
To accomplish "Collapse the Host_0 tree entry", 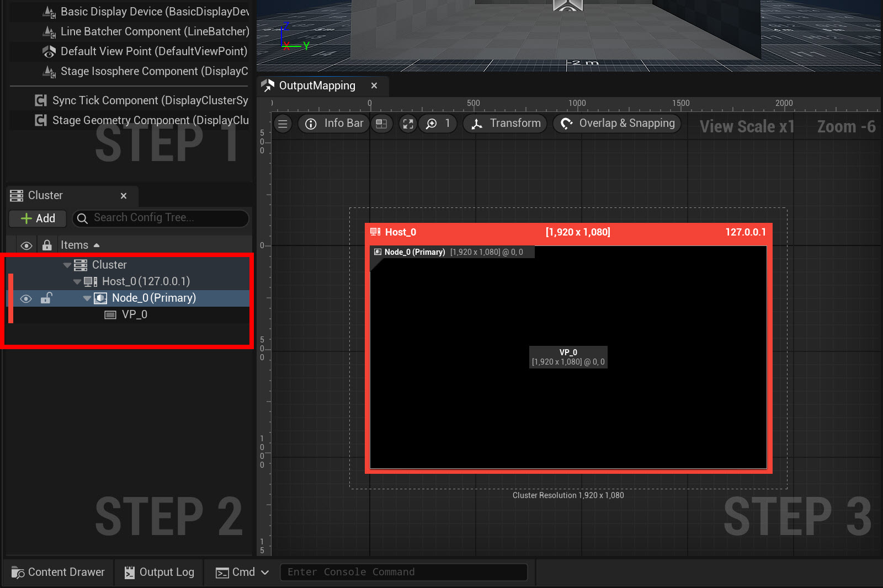I will point(77,282).
